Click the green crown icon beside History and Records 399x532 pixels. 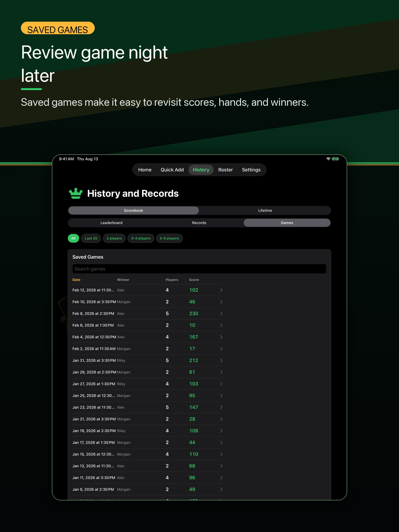tap(76, 193)
